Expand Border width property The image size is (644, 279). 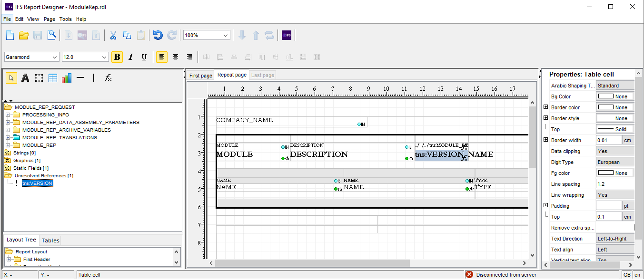click(x=546, y=140)
